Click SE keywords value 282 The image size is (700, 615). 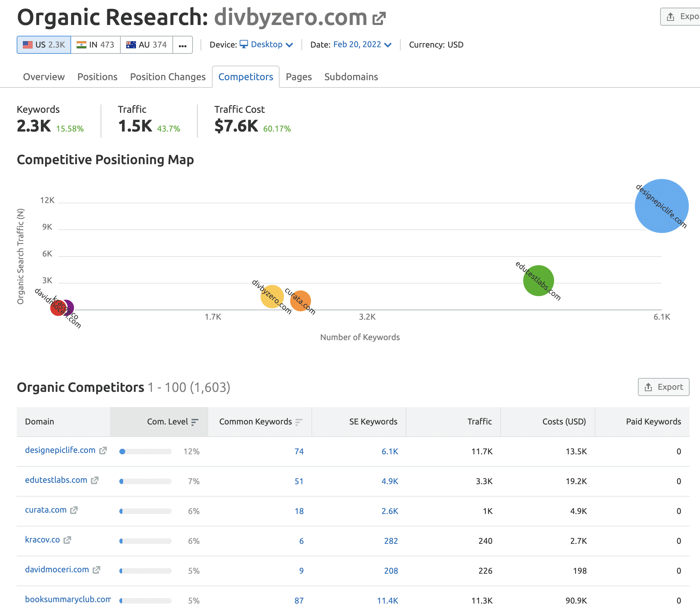(391, 541)
